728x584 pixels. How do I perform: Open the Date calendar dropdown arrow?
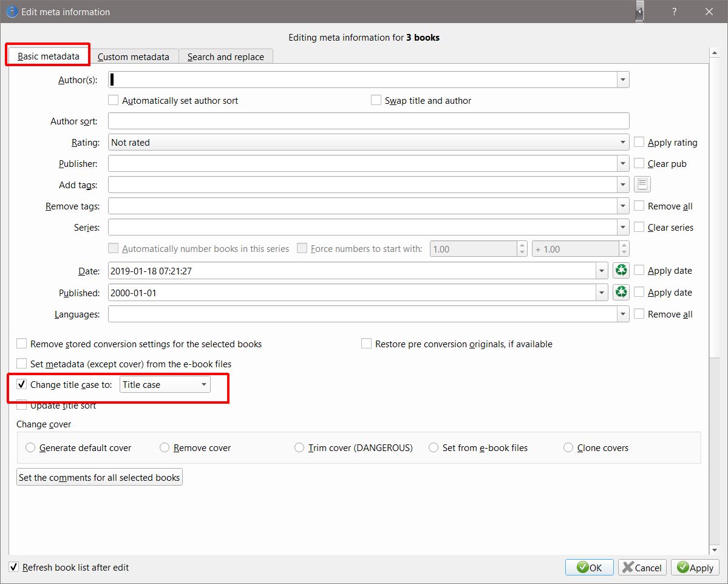(602, 271)
